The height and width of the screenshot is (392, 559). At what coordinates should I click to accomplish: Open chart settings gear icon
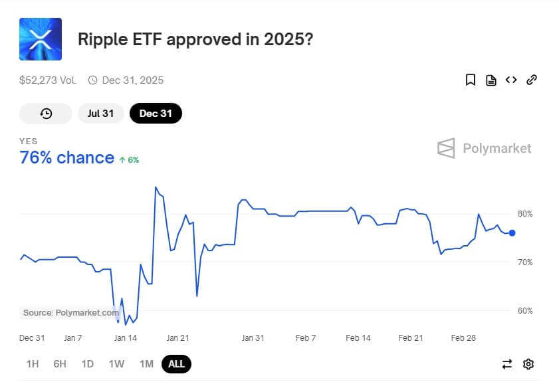coord(528,363)
